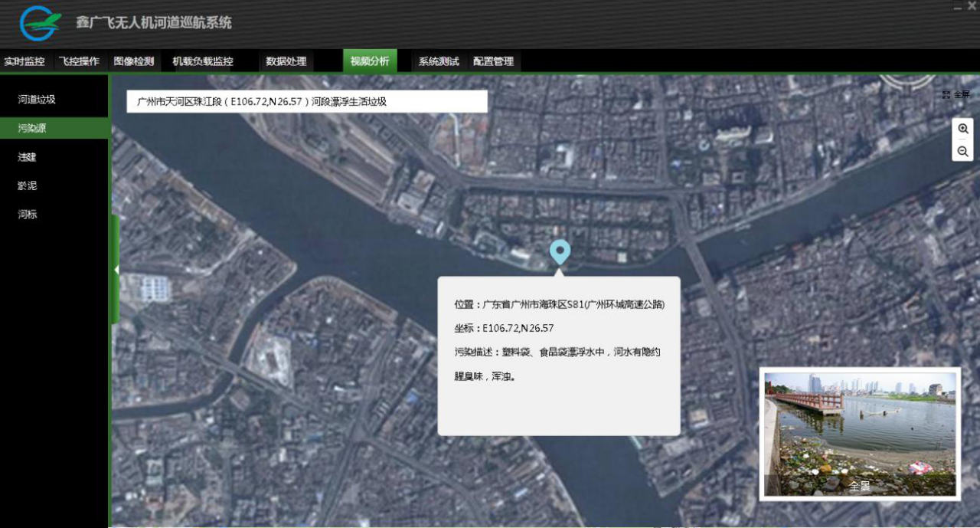
Task: Select the 视频分析 tab
Action: click(x=370, y=61)
